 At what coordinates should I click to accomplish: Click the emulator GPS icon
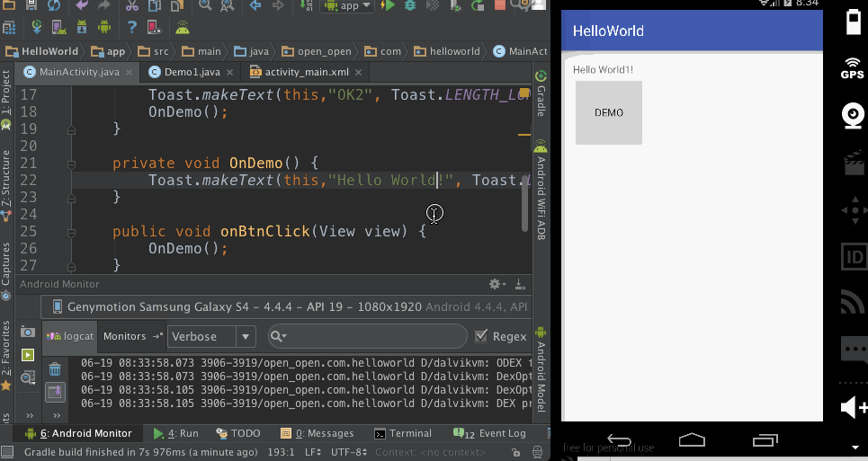[852, 68]
